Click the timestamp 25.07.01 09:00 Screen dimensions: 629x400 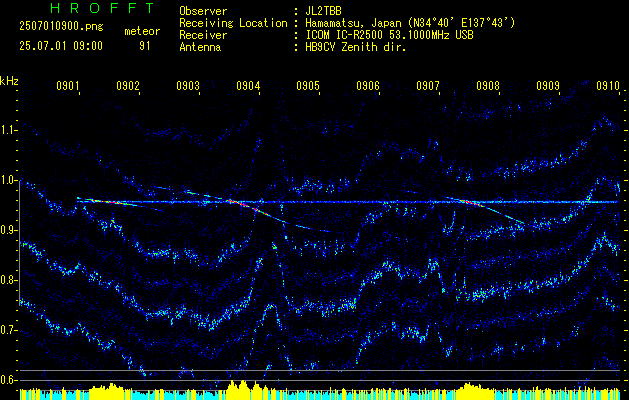coord(61,46)
